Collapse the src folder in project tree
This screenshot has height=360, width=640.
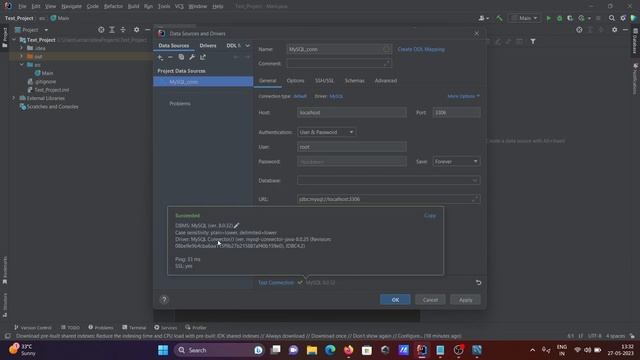22,65
